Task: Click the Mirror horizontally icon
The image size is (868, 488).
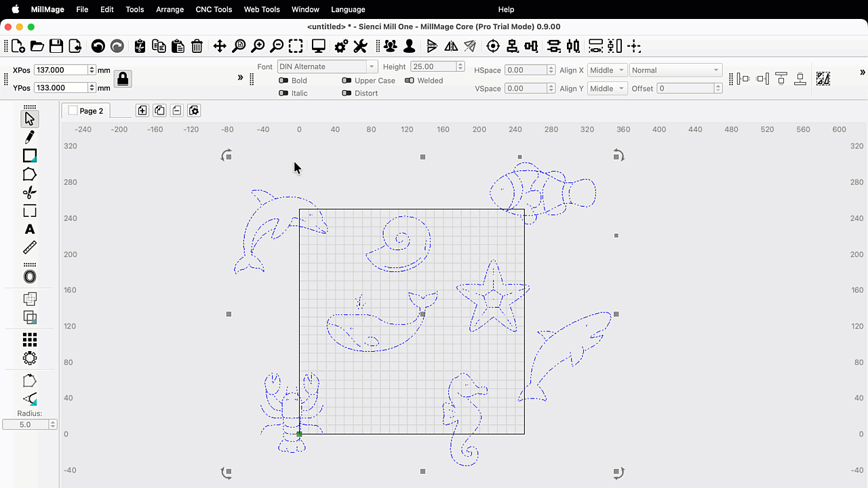Action: pyautogui.click(x=451, y=46)
